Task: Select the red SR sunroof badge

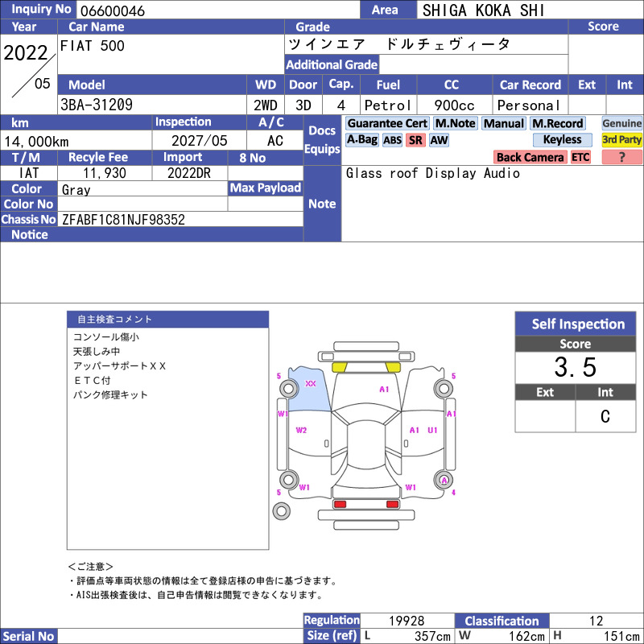Action: (415, 140)
